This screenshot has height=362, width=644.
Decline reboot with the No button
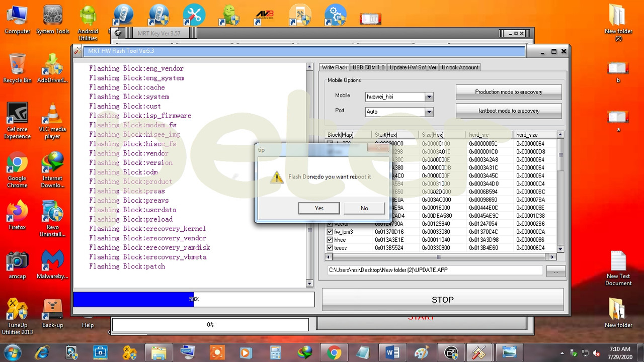[x=364, y=208]
